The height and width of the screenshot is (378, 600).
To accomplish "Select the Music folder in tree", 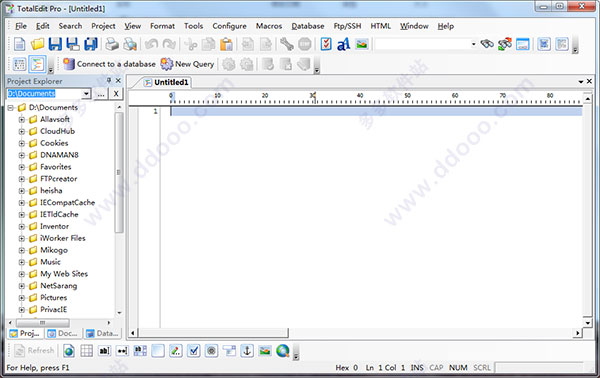I will tap(51, 262).
